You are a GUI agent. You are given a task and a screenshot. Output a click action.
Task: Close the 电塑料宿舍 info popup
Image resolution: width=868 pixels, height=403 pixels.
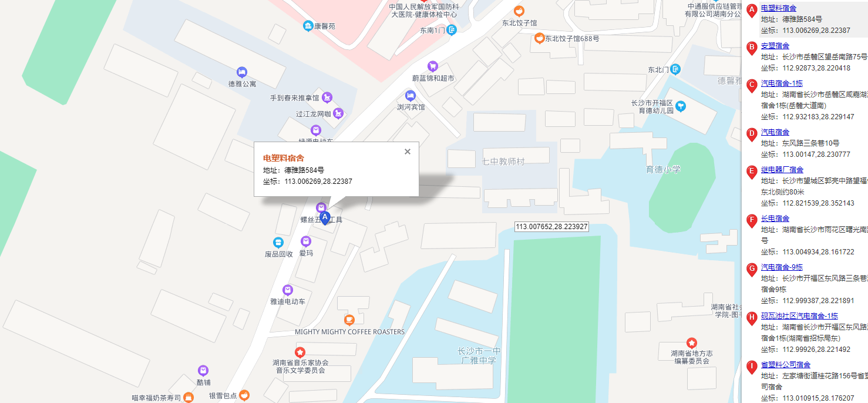(408, 152)
